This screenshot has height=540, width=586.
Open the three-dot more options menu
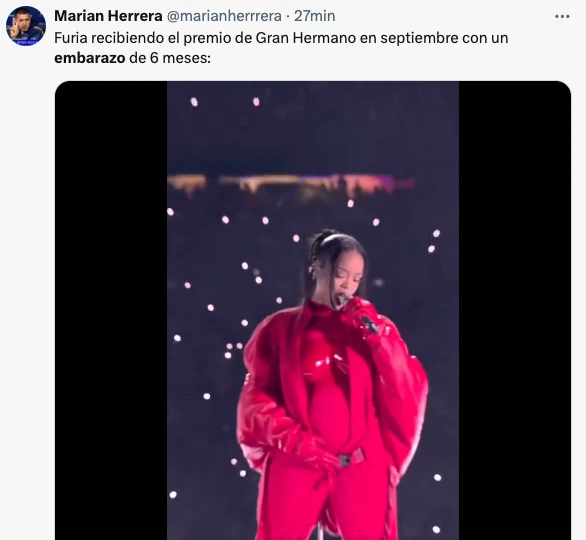(x=562, y=16)
